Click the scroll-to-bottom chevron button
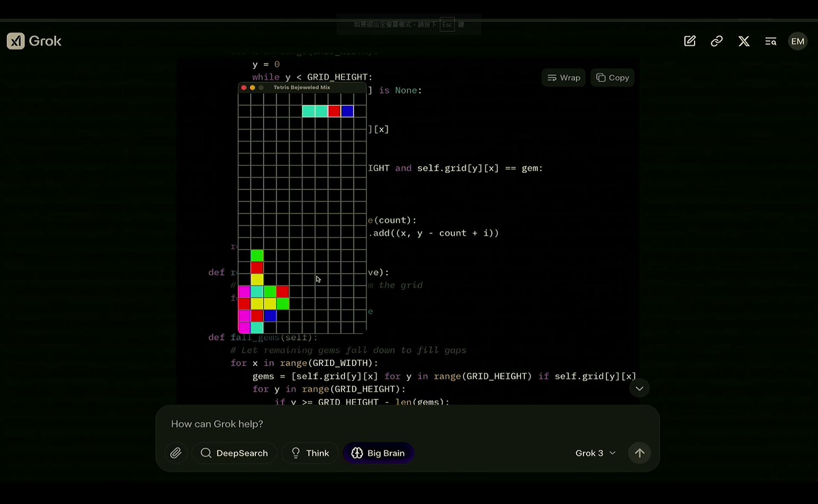Viewport: 818px width, 504px height. pos(639,388)
